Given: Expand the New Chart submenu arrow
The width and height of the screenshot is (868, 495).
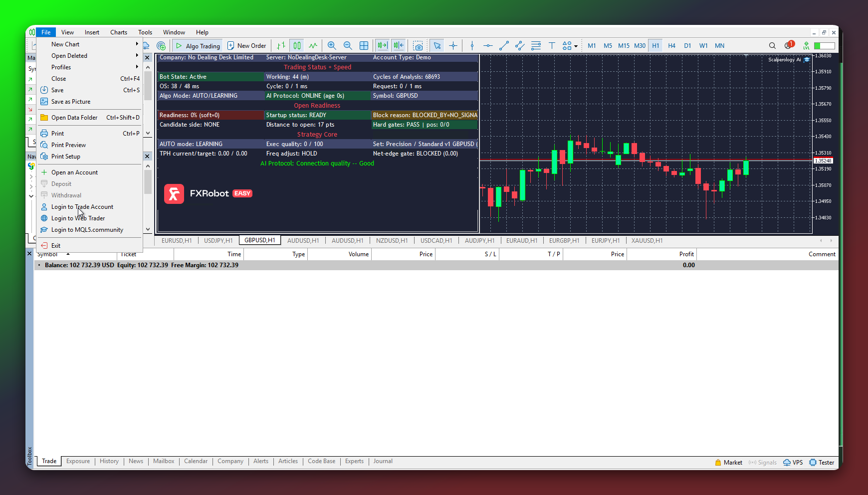Looking at the screenshot, I should point(137,44).
